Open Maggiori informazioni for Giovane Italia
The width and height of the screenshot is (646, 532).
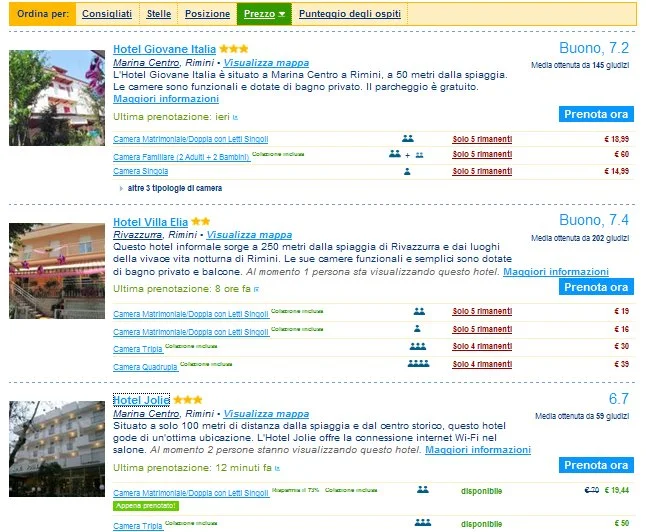[166, 99]
